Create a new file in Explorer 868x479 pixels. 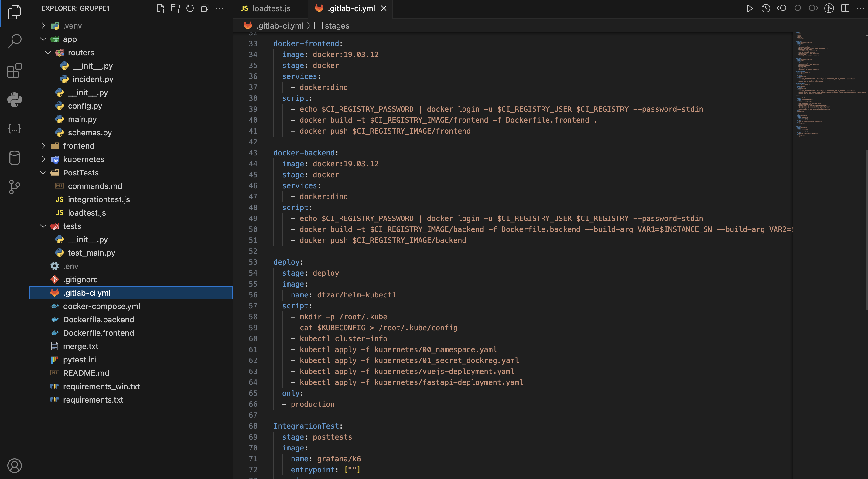pyautogui.click(x=161, y=8)
